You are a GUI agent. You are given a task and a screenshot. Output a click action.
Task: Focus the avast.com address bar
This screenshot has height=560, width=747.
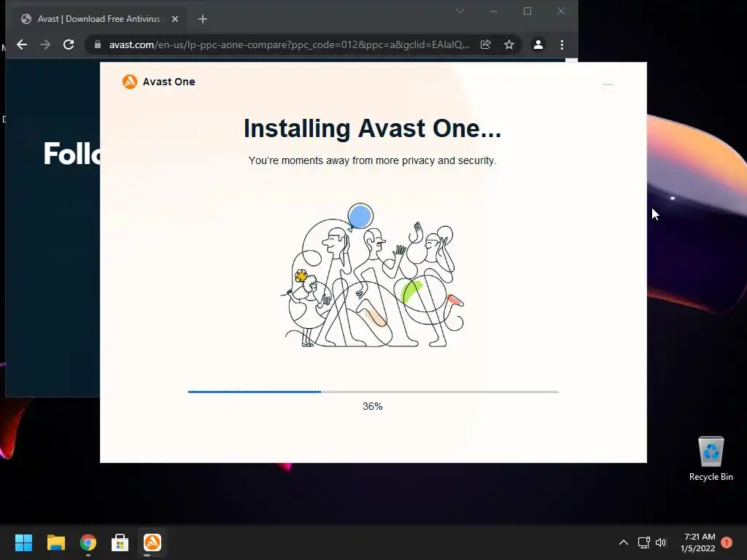pos(289,44)
